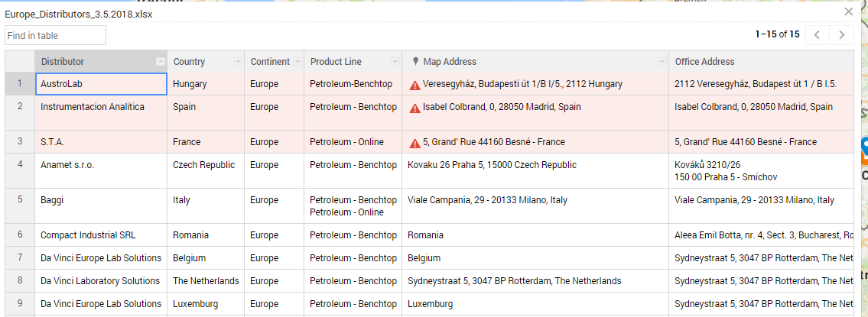This screenshot has height=317, width=868.
Task: Open the Distributor column dropdown
Action: [x=161, y=61]
